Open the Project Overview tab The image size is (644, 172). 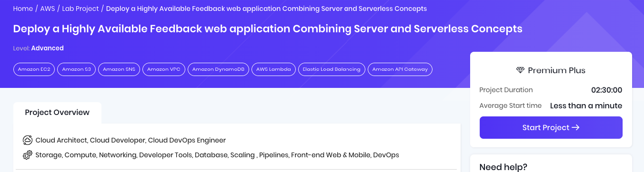point(57,113)
